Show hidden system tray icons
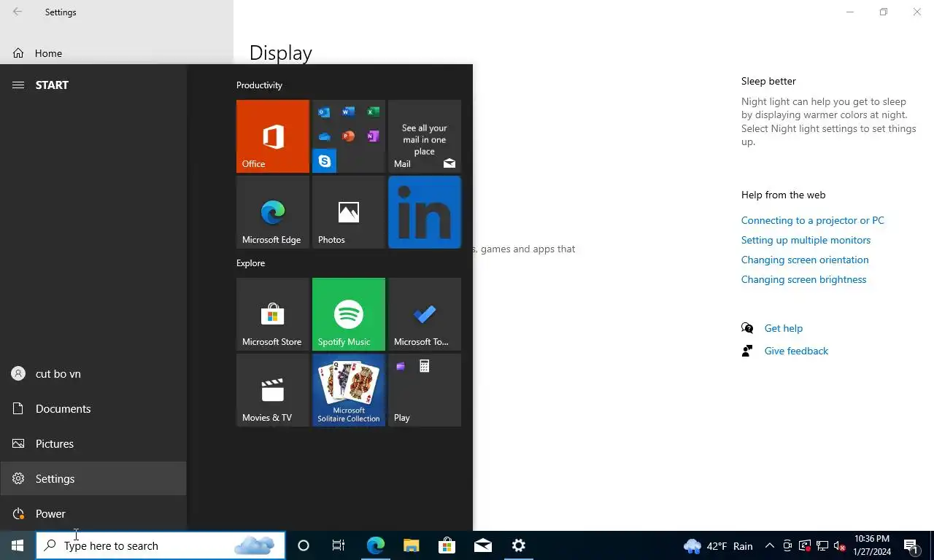This screenshot has height=560, width=934. coord(769,545)
